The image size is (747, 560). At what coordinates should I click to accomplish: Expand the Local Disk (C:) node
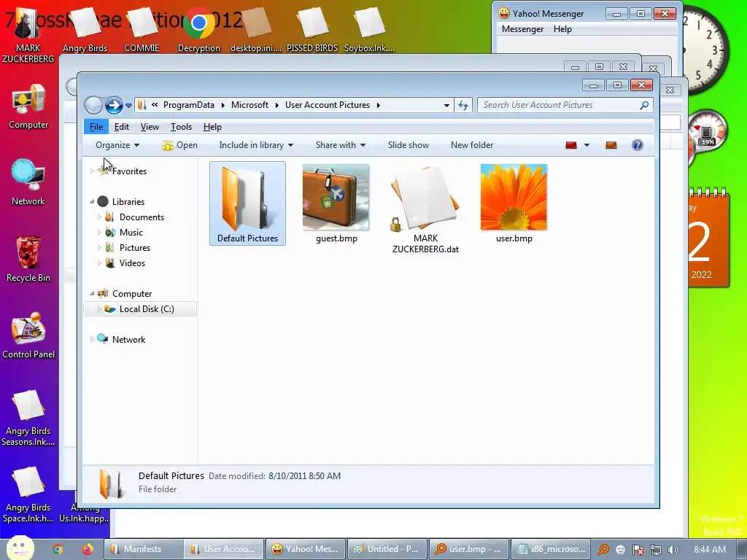(99, 309)
